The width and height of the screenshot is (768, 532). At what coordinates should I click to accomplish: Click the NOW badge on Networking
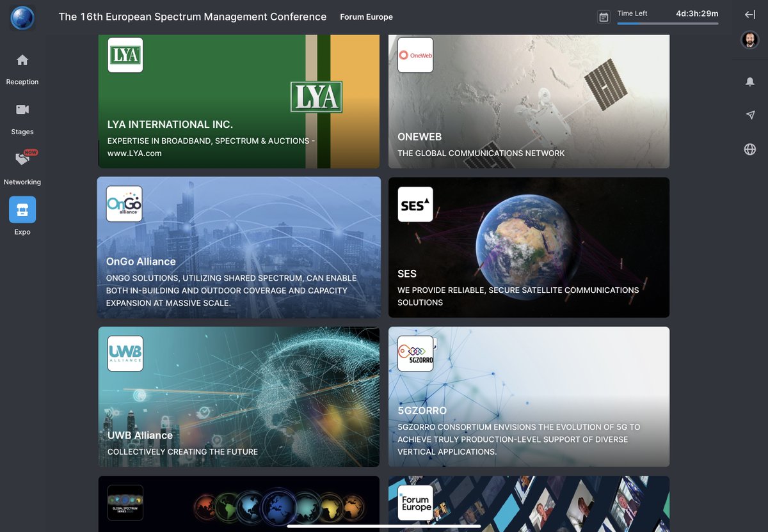pyautogui.click(x=31, y=153)
